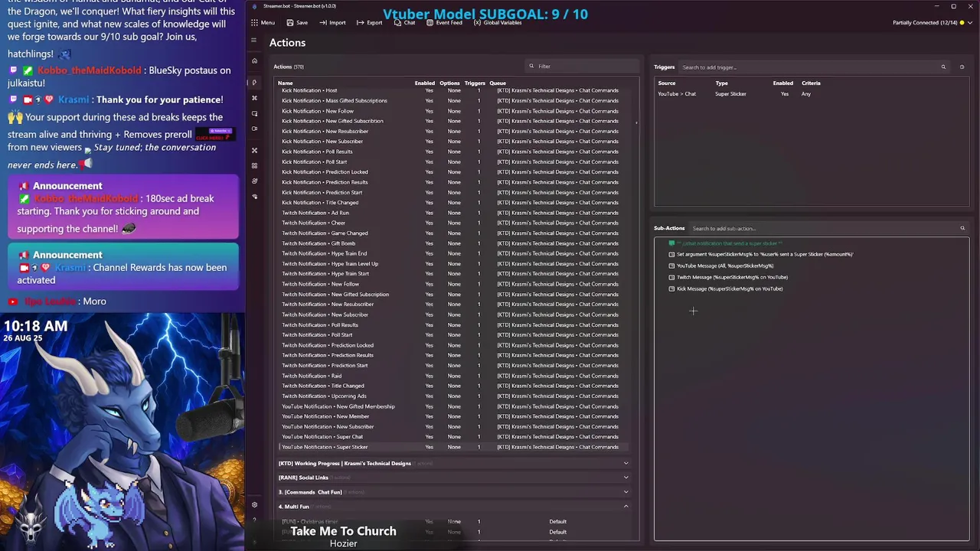980x551 pixels.
Task: Toggle the hamburger sidebar collapse icon
Action: click(x=254, y=41)
